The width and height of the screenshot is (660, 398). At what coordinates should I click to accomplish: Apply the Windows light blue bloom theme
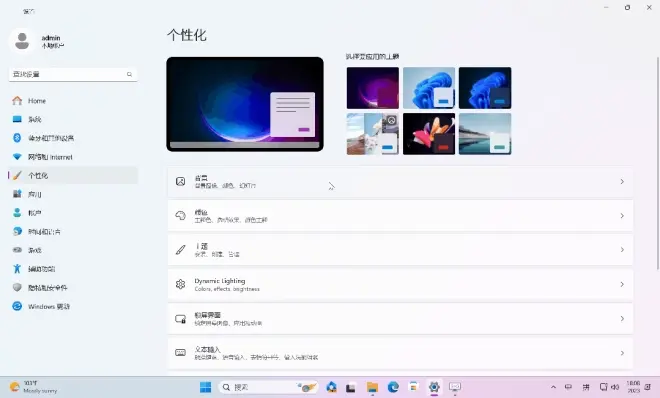tap(428, 88)
